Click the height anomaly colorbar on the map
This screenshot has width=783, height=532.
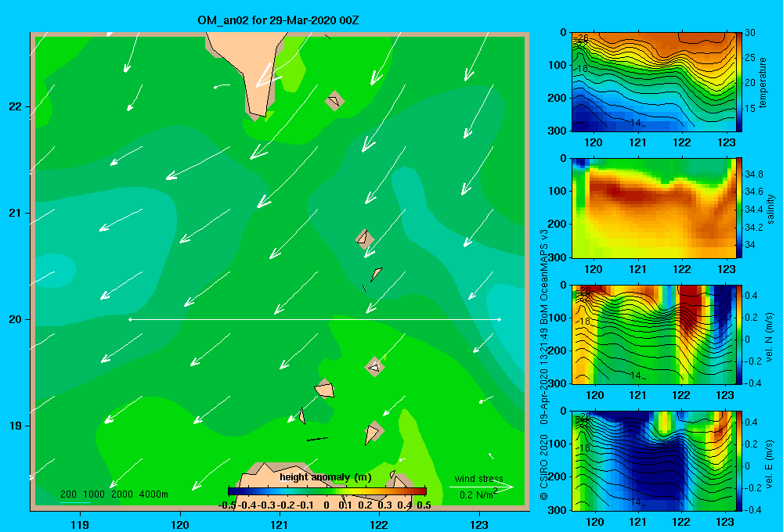(327, 491)
